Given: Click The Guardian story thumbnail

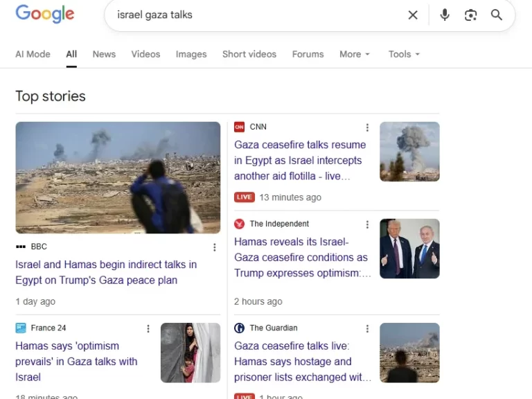Looking at the screenshot, I should [x=409, y=353].
